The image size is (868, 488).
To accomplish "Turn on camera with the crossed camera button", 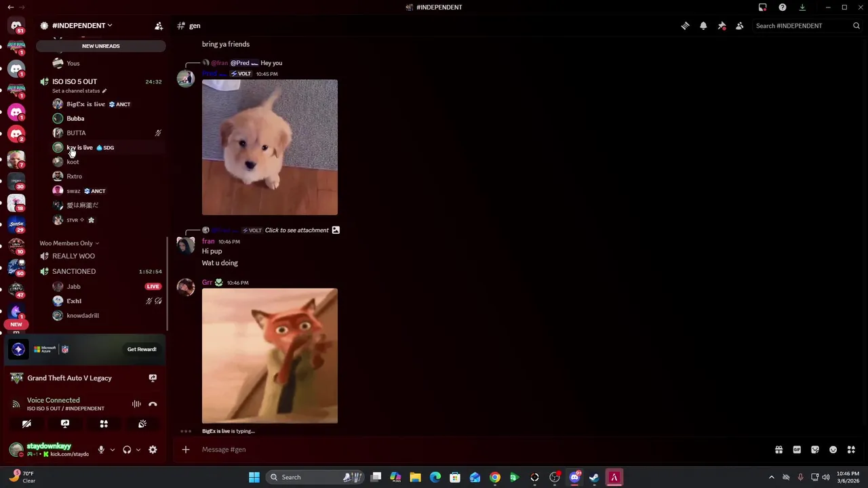I will (x=26, y=424).
